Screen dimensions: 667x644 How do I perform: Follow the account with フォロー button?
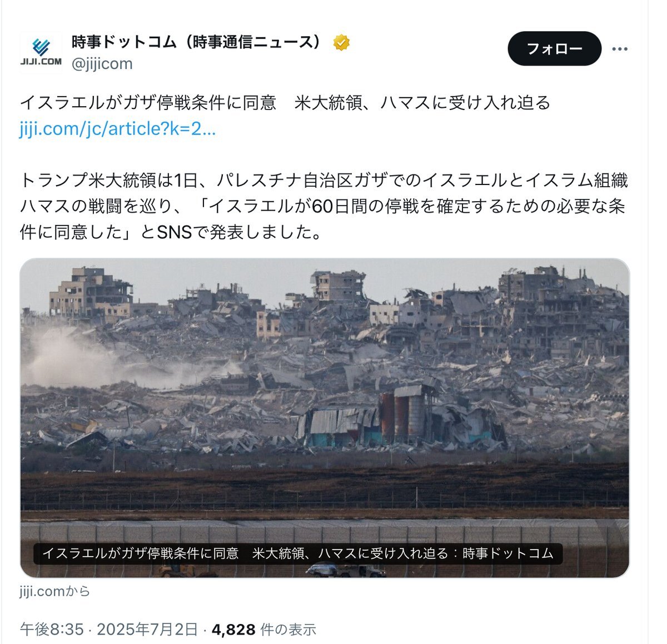[x=554, y=48]
